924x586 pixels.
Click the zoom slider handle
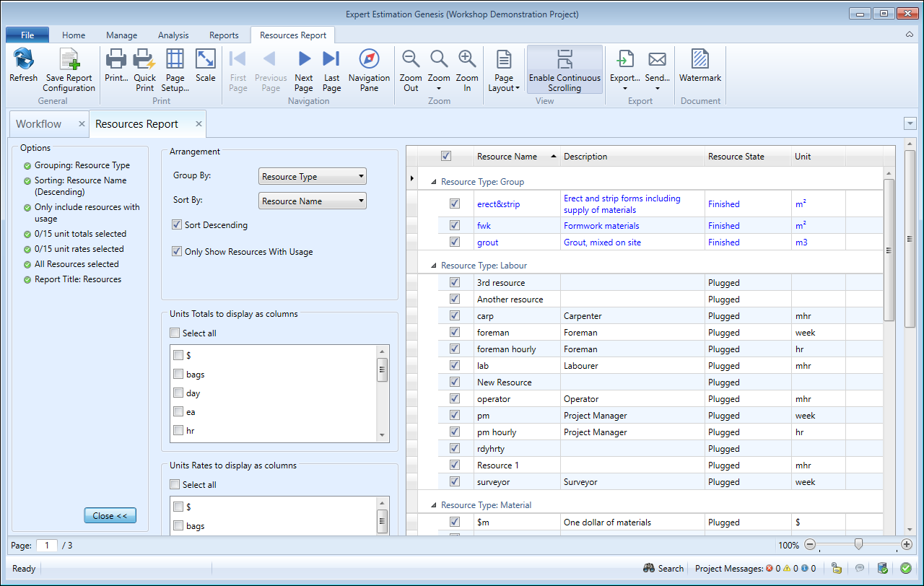[x=858, y=545]
